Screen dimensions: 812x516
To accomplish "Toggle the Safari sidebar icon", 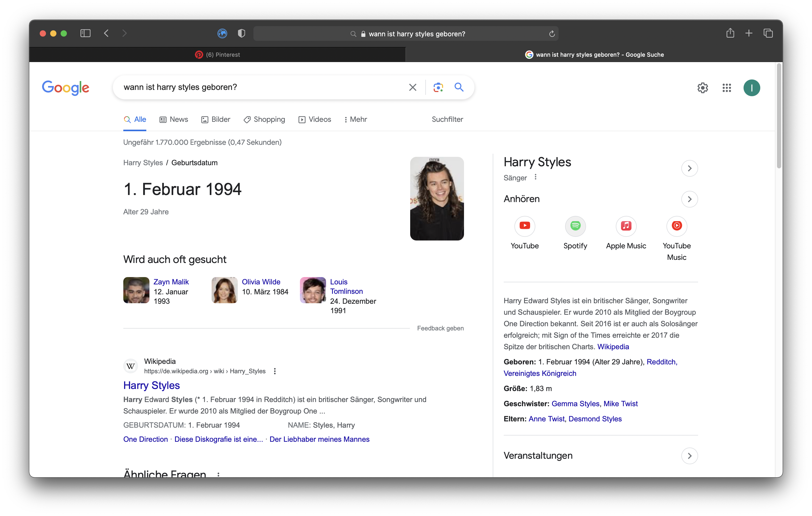I will pyautogui.click(x=85, y=33).
